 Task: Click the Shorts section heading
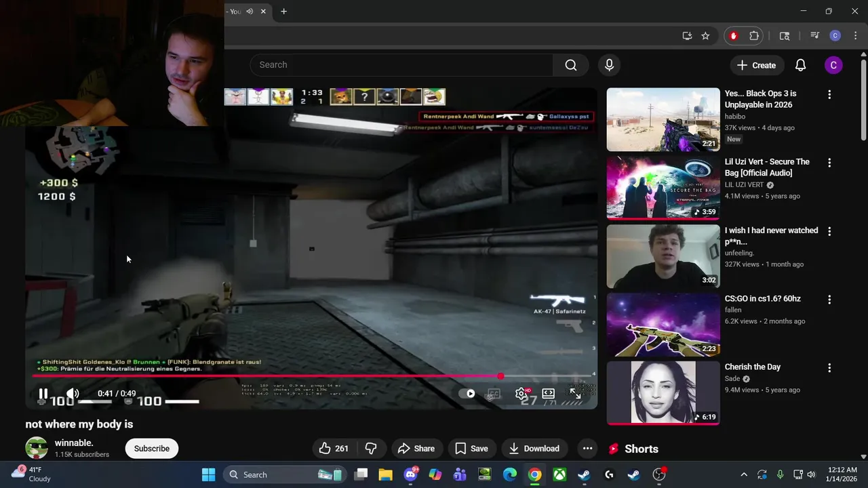(x=642, y=449)
